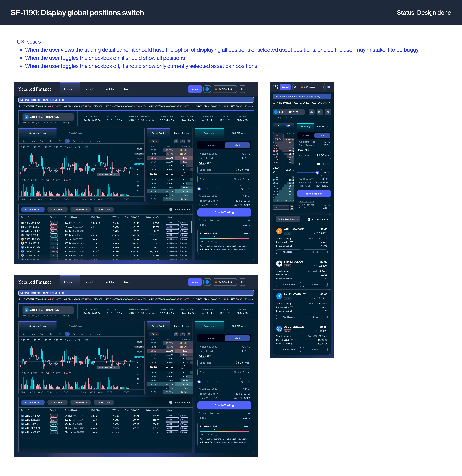The height and width of the screenshot is (476, 462).
Task: Select combined order book view icon, top mockup
Action: (176, 141)
